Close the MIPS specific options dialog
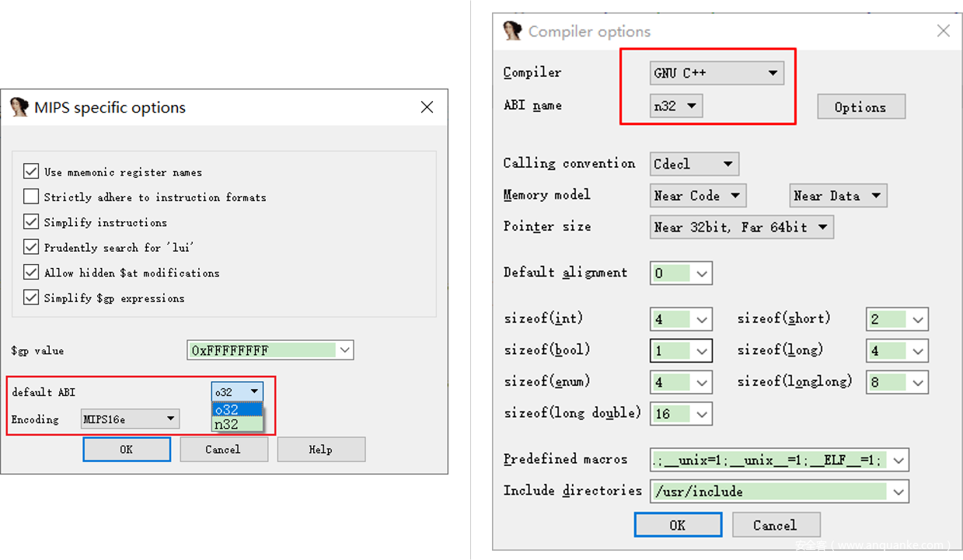The image size is (963, 560). (427, 107)
